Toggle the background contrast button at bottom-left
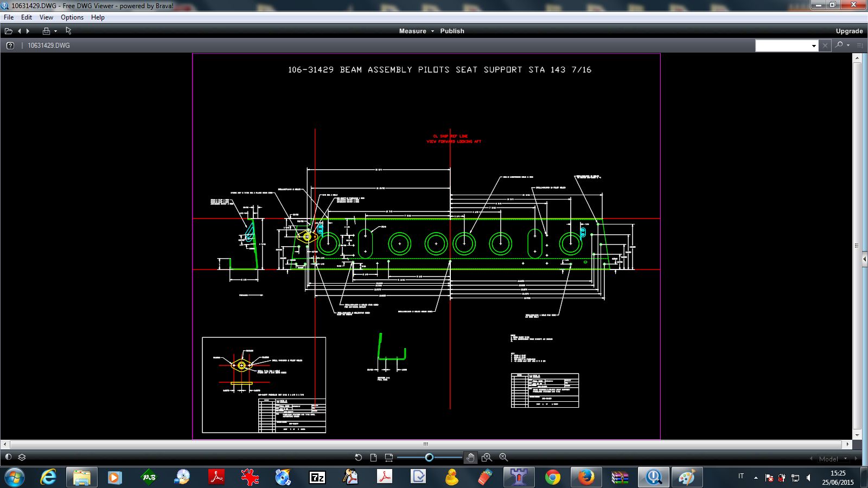Screen dimensions: 868x488 click(x=8, y=457)
